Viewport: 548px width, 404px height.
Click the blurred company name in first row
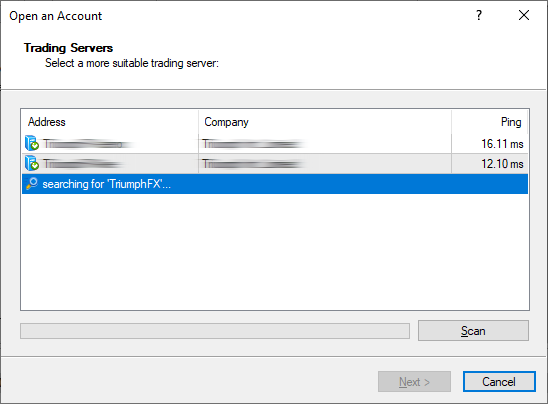click(253, 144)
